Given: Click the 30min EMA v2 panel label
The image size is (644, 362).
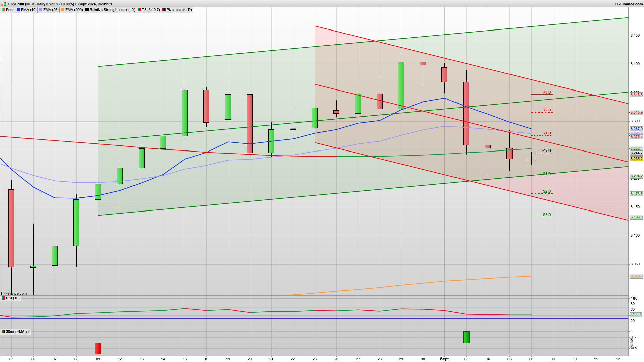Looking at the screenshot, I should [15, 331].
